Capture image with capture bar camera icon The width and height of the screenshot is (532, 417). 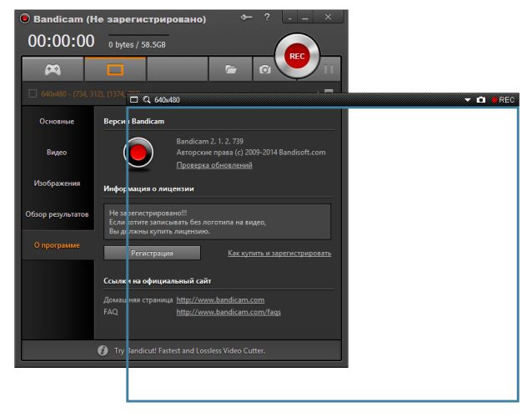(481, 100)
